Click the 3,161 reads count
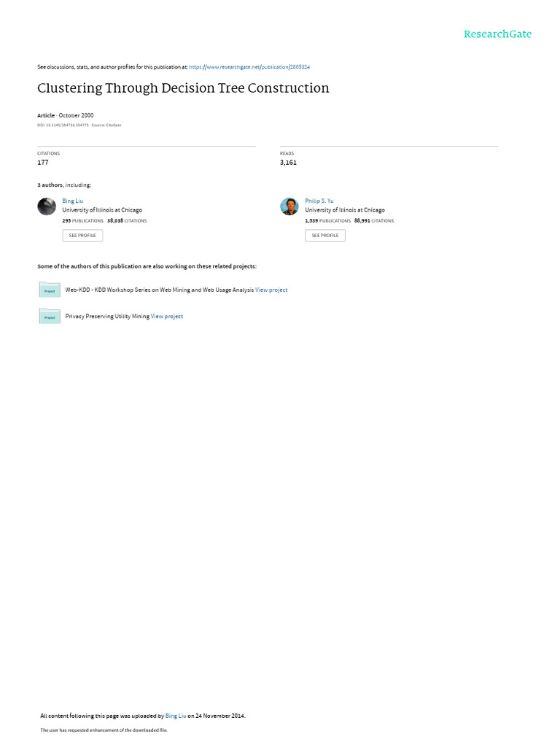Image resolution: width=560 pixels, height=747 pixels. 288,163
